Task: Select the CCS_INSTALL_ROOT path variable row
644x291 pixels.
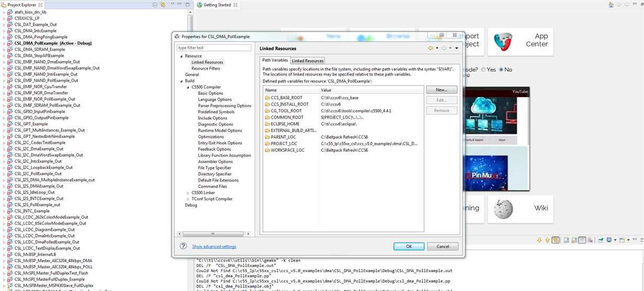Action: pyautogui.click(x=343, y=104)
